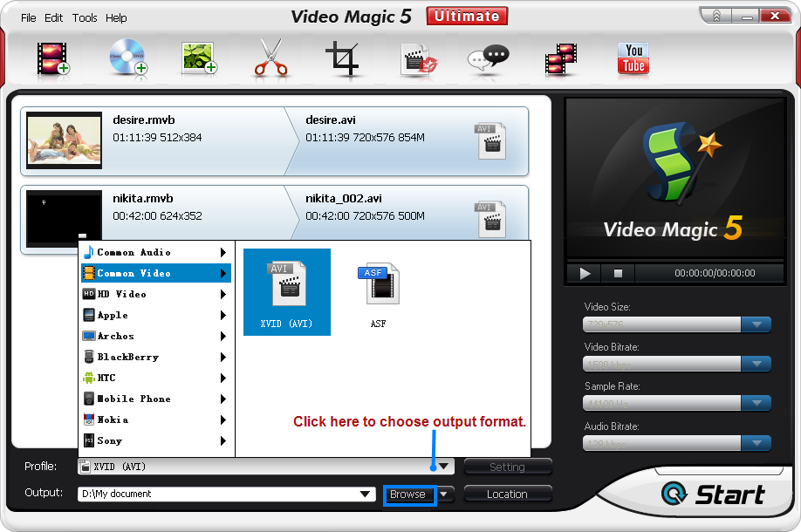The image size is (801, 532).
Task: Click the Location button
Action: point(507,494)
